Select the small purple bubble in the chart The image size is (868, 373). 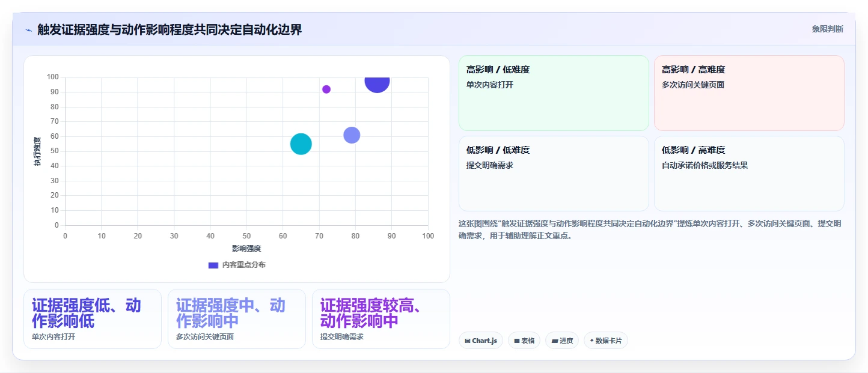pyautogui.click(x=326, y=89)
